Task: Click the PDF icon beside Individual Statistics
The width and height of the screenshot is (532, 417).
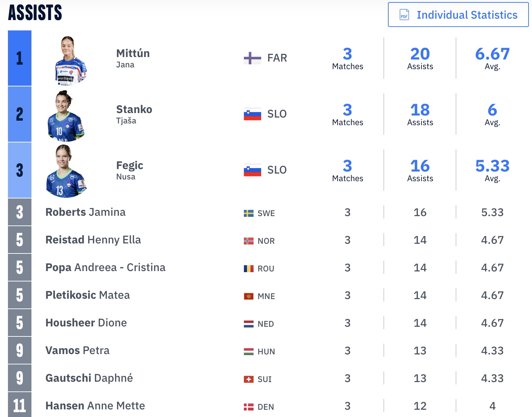Action: coord(404,15)
